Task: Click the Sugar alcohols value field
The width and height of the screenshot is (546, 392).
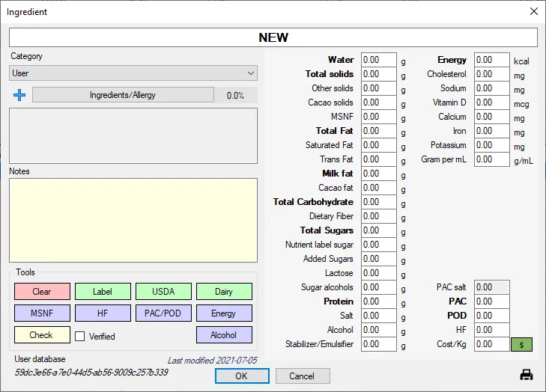Action: [x=378, y=287]
